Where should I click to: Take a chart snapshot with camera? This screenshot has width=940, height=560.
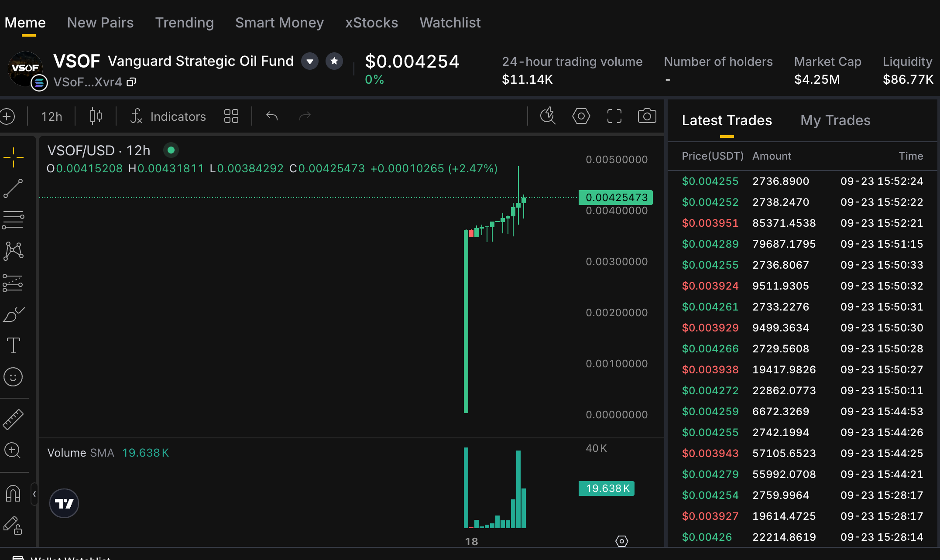coord(647,116)
